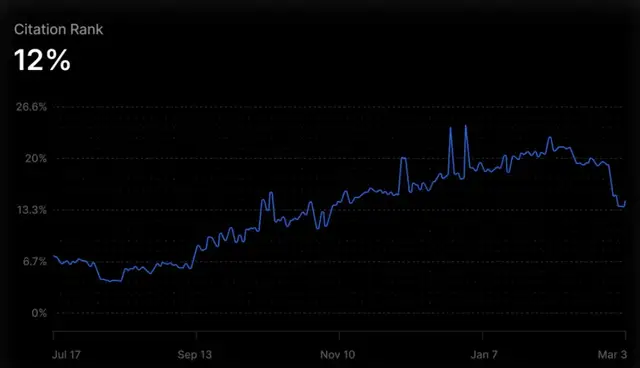
Task: Click the Sep 13 date label
Action: (195, 355)
